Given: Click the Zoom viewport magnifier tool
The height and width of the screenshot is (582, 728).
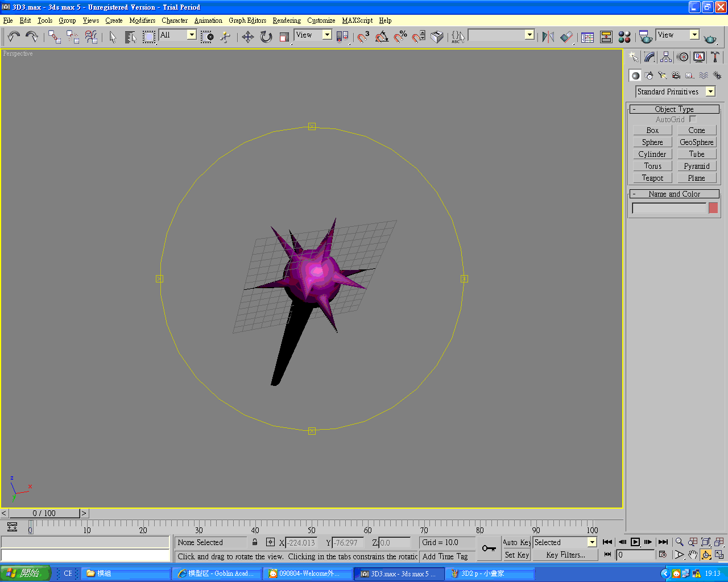Looking at the screenshot, I should pos(680,542).
